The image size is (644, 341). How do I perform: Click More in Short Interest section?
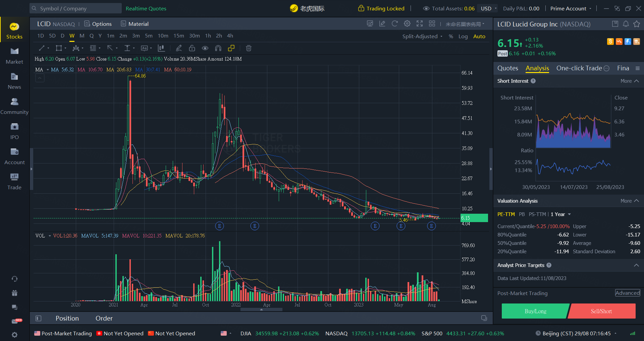point(630,81)
